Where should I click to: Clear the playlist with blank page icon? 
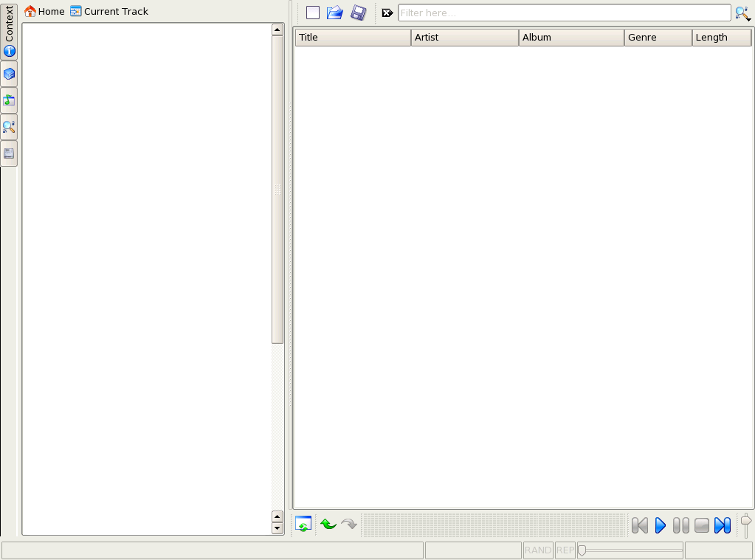tap(313, 13)
